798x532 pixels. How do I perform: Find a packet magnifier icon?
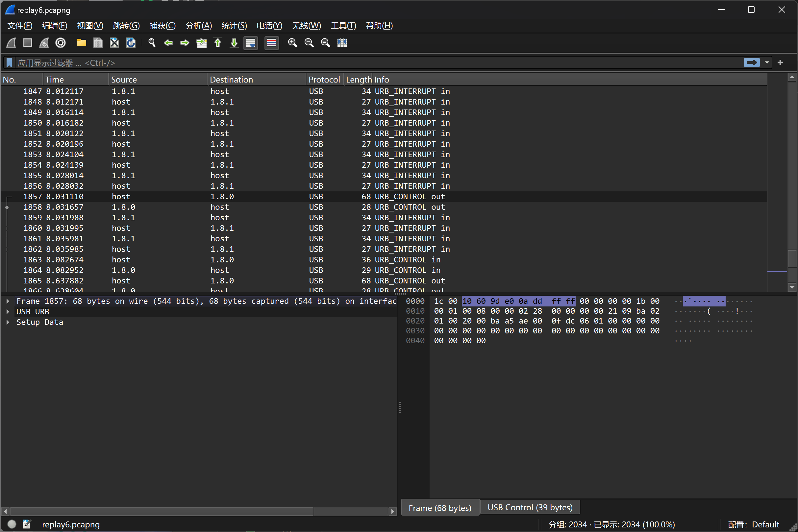click(152, 43)
